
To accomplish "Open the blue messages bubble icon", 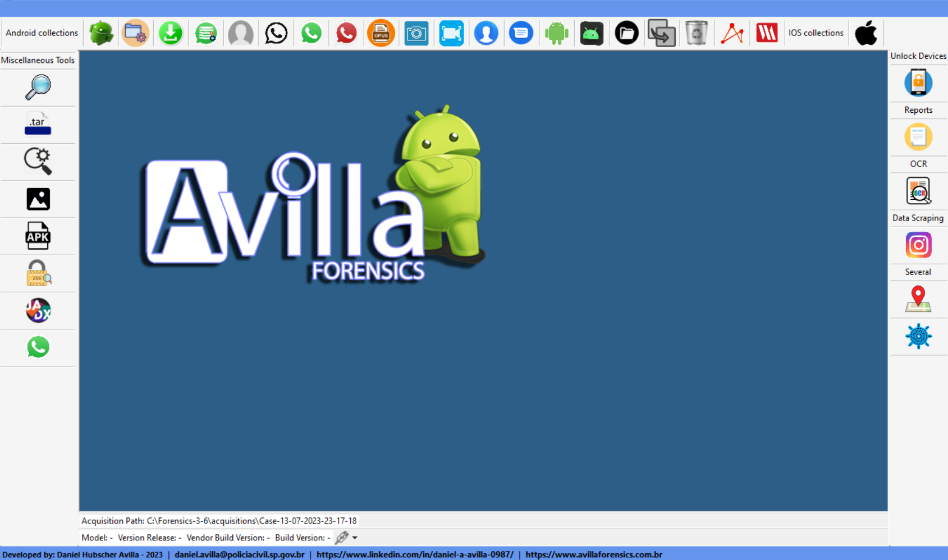I will 521,33.
